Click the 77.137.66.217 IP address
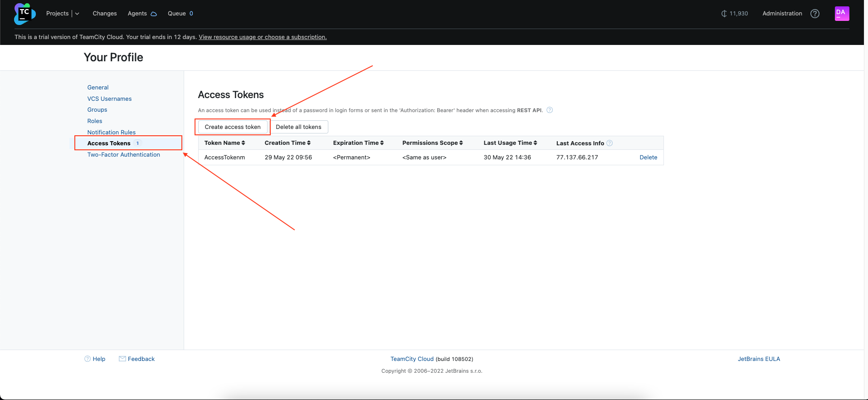The image size is (868, 400). coord(577,158)
